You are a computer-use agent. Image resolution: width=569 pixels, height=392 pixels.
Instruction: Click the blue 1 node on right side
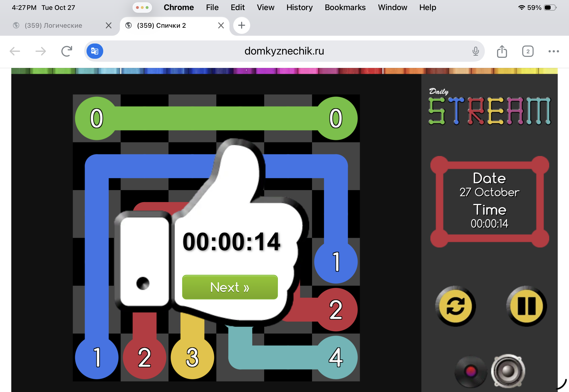click(336, 262)
